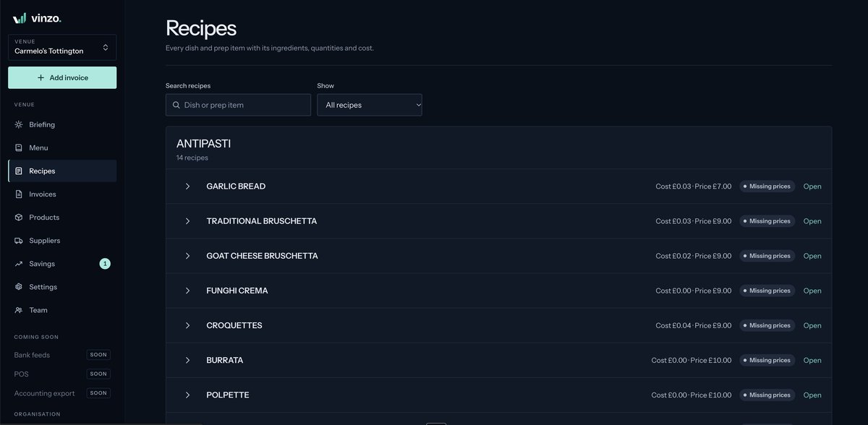Image resolution: width=868 pixels, height=425 pixels.
Task: Open the TRADITIONAL BRUSCHETTA recipe link
Action: tap(812, 221)
